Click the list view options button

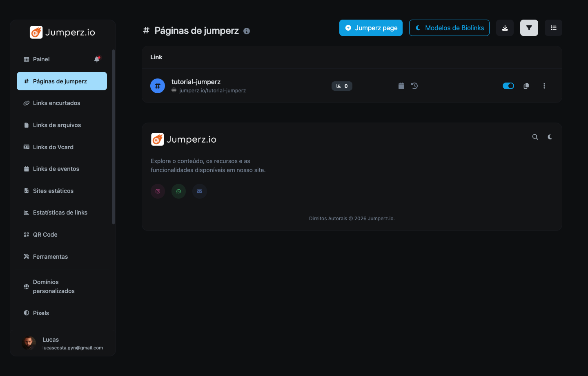554,28
